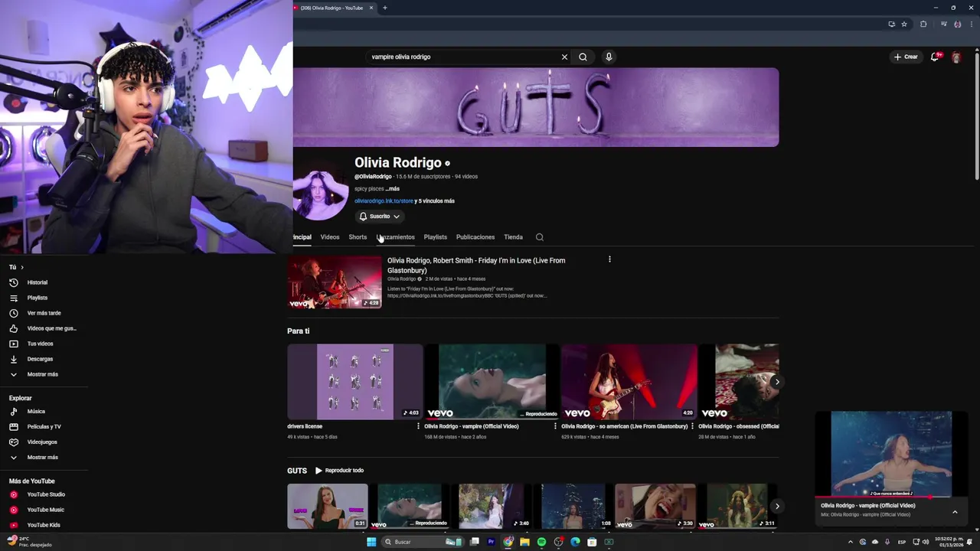Open Windows Start menu
Image resolution: width=980 pixels, height=551 pixels.
371,542
